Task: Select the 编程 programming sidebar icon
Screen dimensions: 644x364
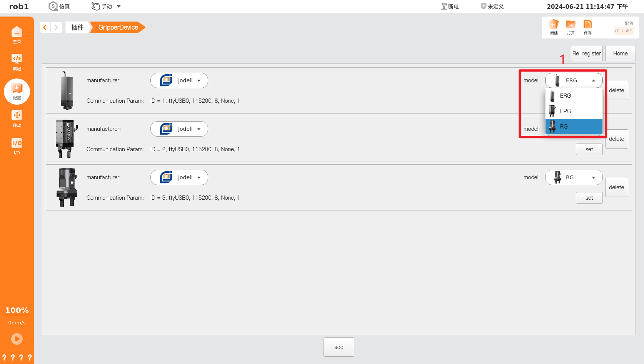Action: [17, 62]
